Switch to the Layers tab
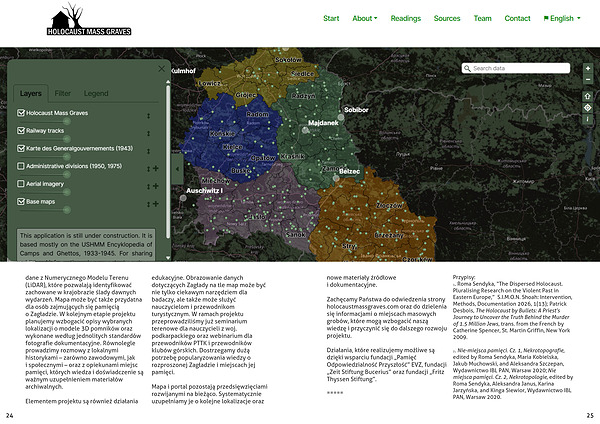 [x=31, y=93]
